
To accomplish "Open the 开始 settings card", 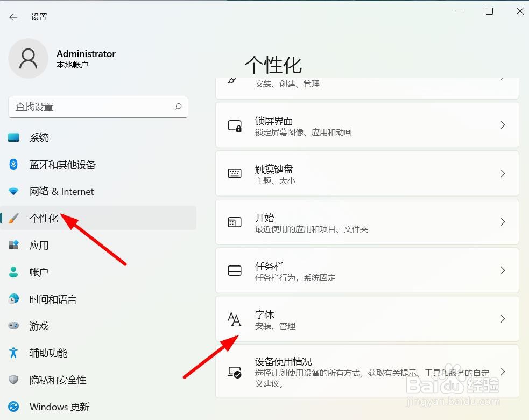I will coord(367,222).
